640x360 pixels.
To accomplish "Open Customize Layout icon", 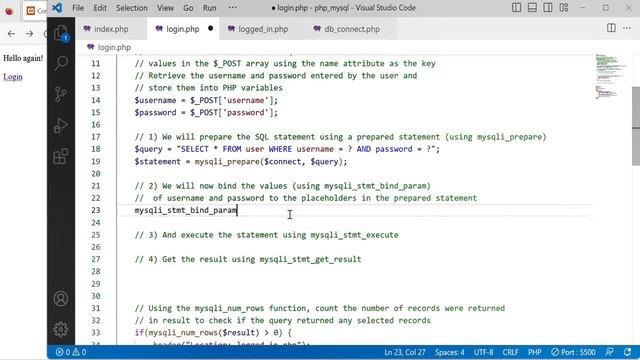I will tap(564, 8).
